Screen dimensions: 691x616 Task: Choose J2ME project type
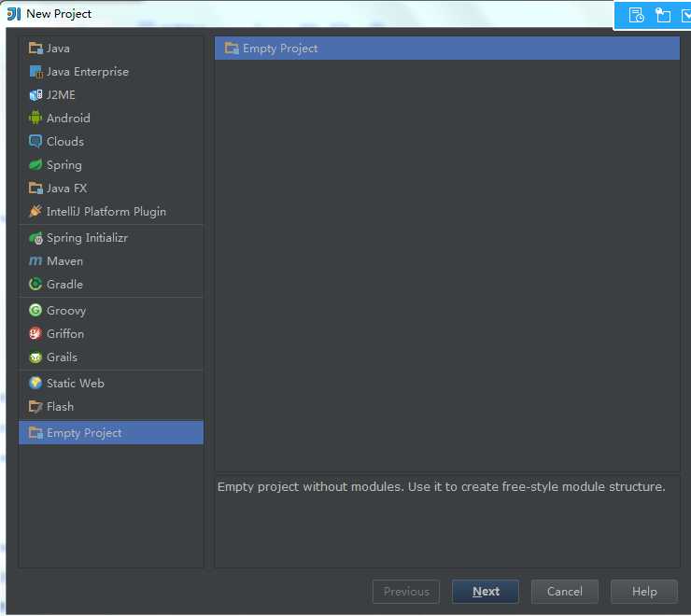coord(111,95)
